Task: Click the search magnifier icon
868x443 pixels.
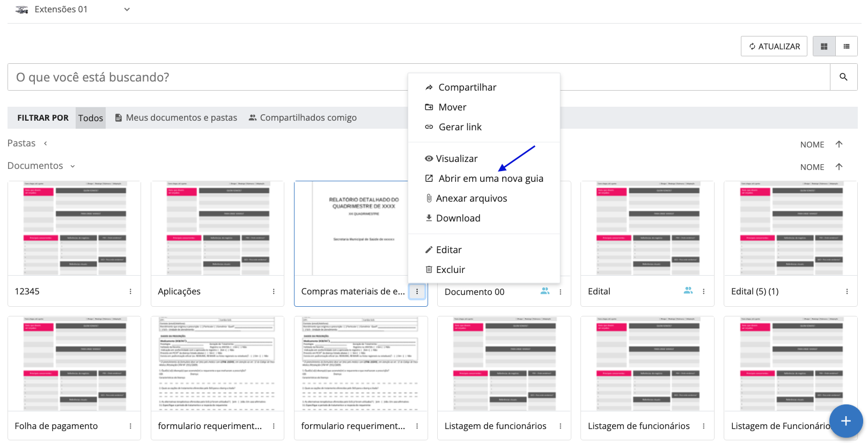Action: [x=843, y=77]
